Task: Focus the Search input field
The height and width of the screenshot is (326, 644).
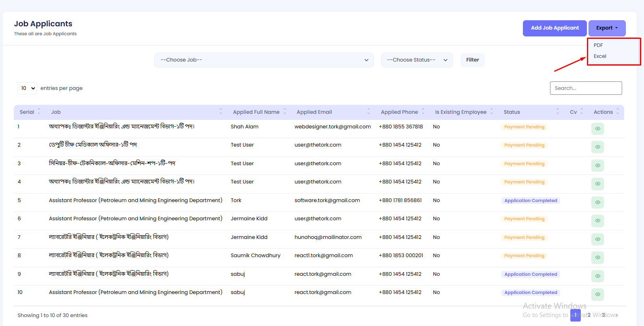Action: (x=586, y=88)
